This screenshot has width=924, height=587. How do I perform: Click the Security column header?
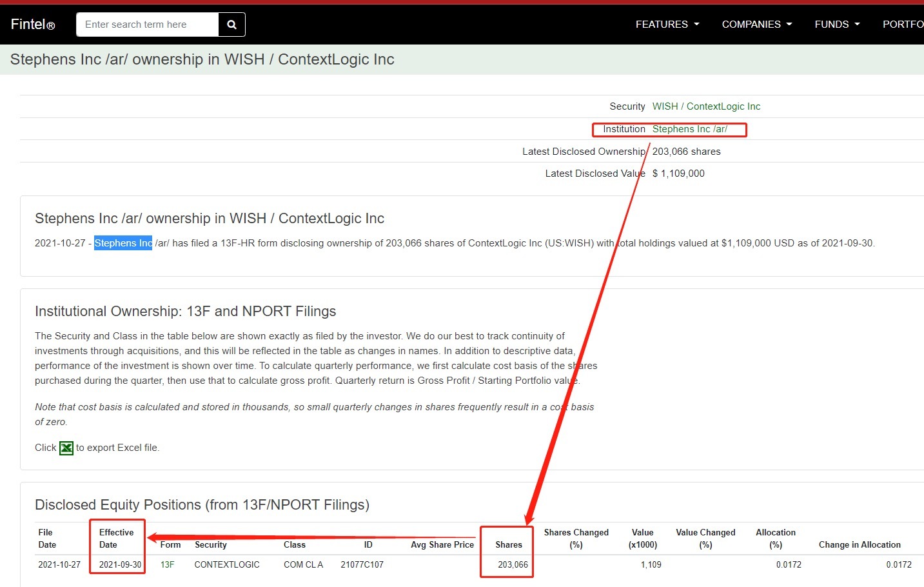(x=211, y=544)
